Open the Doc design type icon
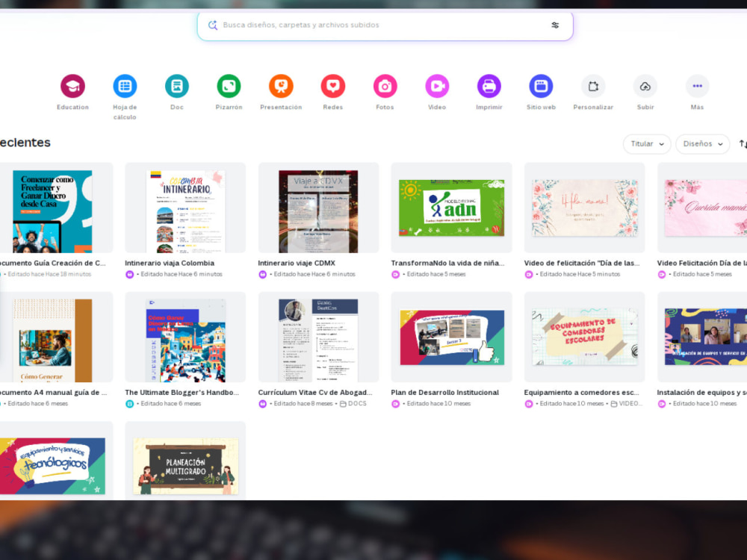 (x=177, y=86)
